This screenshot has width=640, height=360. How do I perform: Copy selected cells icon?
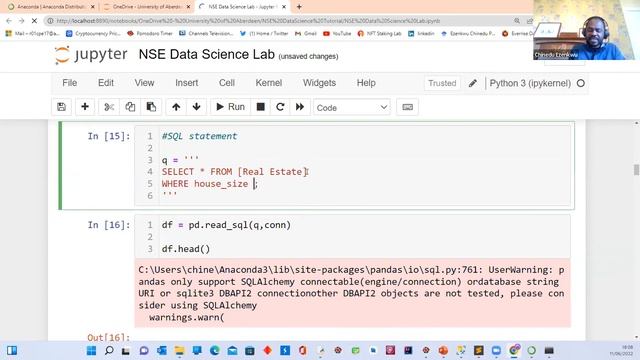coord(130,107)
